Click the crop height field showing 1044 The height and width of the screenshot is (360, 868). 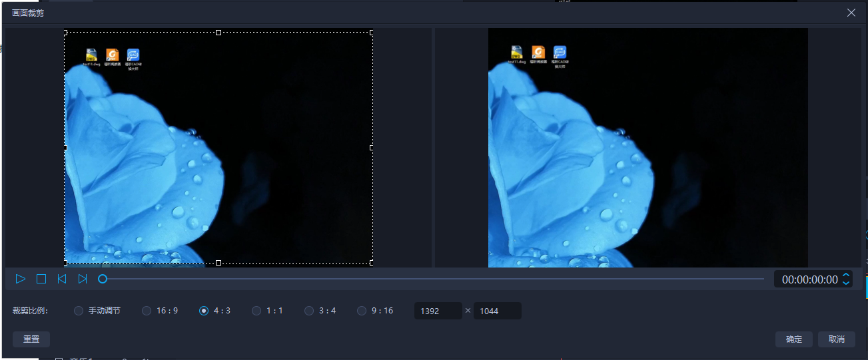497,311
